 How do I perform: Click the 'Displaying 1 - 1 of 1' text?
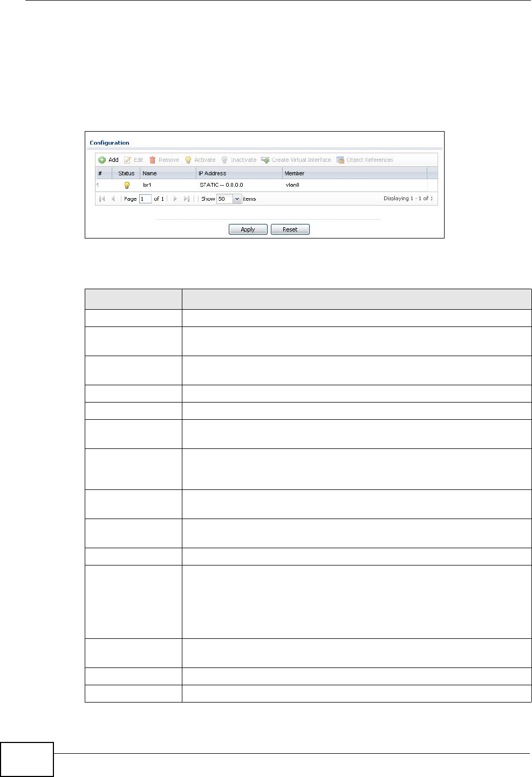tap(408, 199)
